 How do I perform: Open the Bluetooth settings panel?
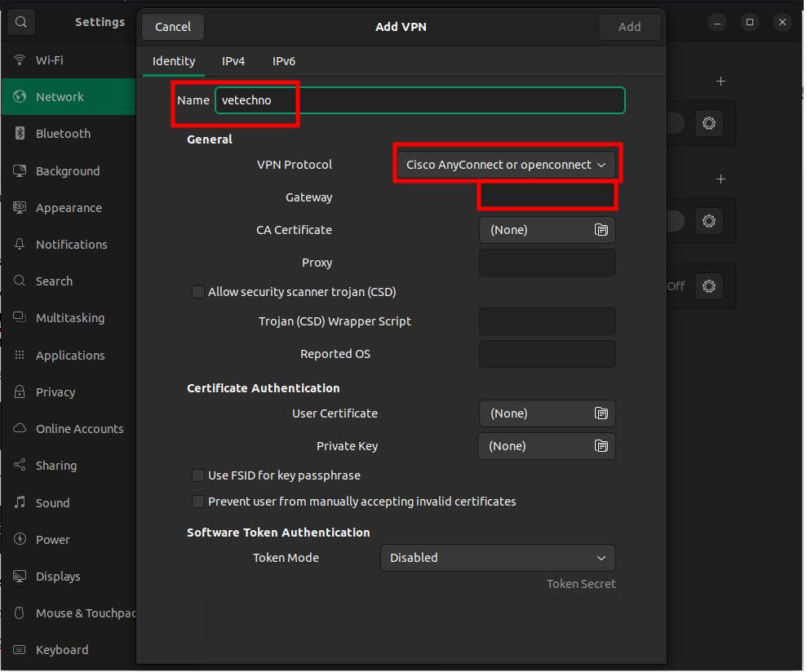tap(63, 134)
